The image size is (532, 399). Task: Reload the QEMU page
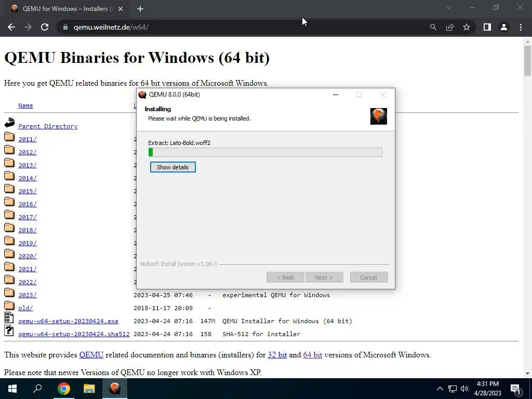[45, 27]
